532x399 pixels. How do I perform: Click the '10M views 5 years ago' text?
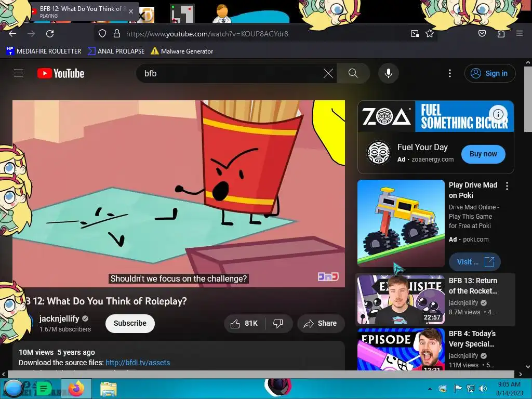click(x=57, y=352)
